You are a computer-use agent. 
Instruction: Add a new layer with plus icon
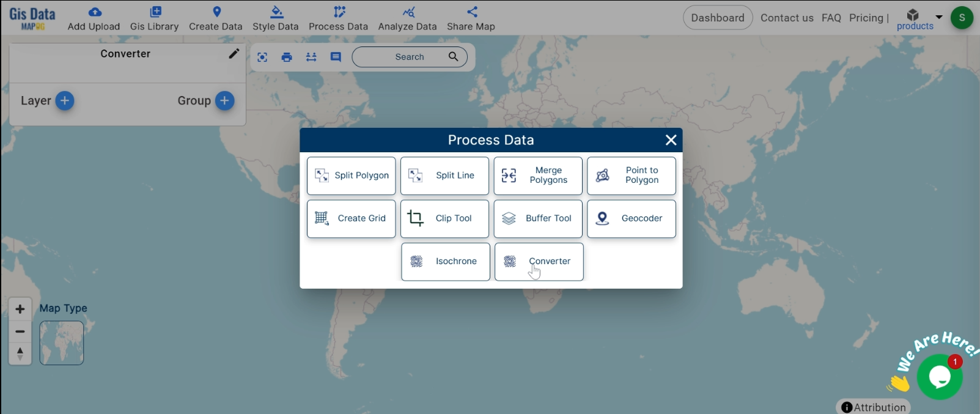(x=65, y=101)
